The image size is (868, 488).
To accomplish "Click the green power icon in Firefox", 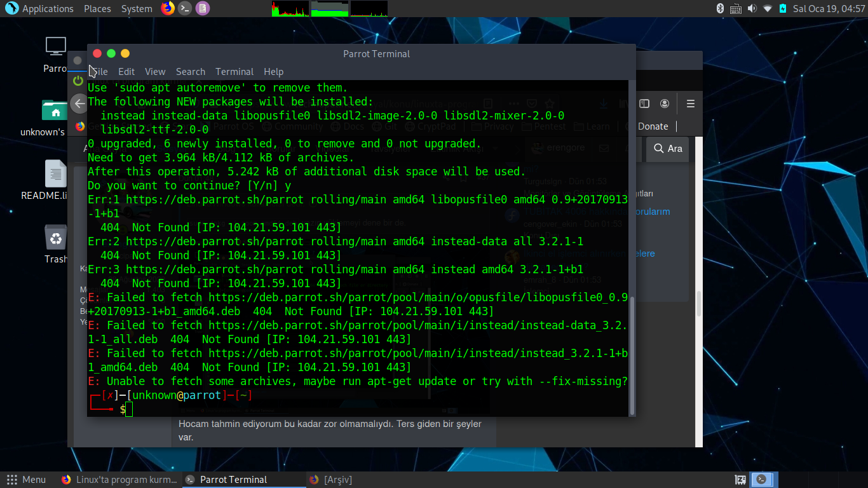I will click(78, 81).
